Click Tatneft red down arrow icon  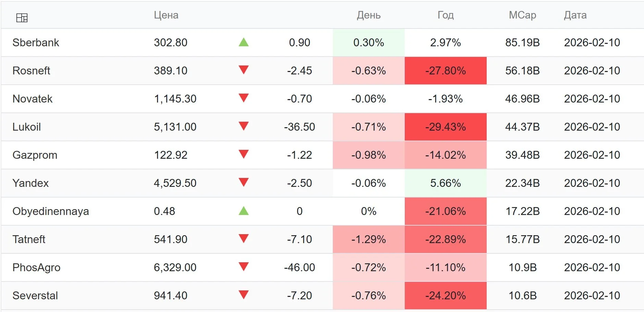click(244, 239)
